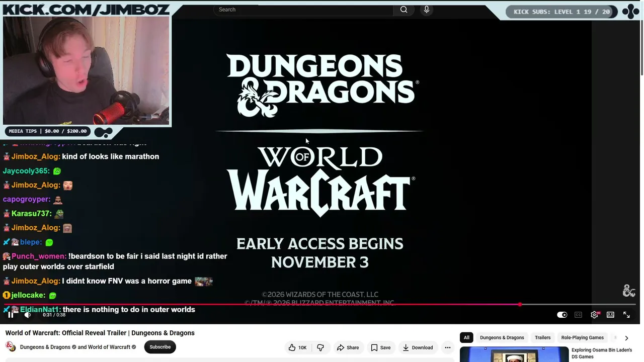This screenshot has height=362, width=644.
Task: Start voice search with microphone icon
Action: pos(427,10)
